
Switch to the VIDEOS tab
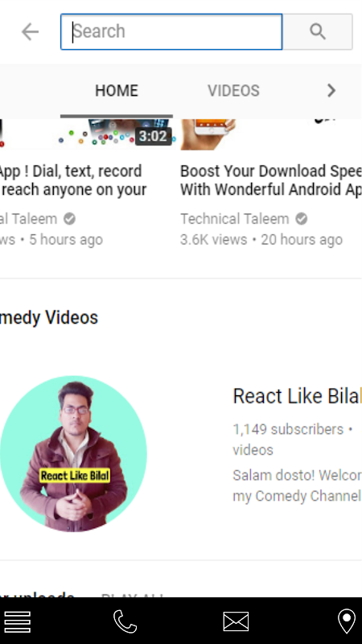pos(233,91)
